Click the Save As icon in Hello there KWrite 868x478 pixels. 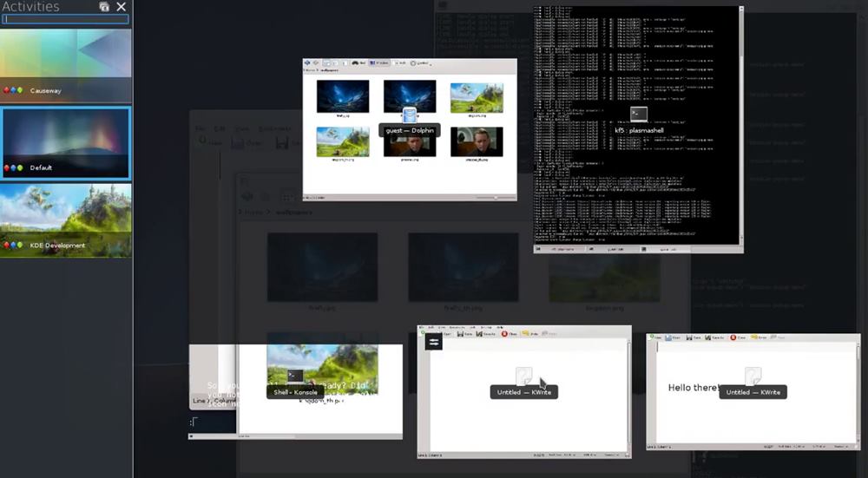pos(707,337)
